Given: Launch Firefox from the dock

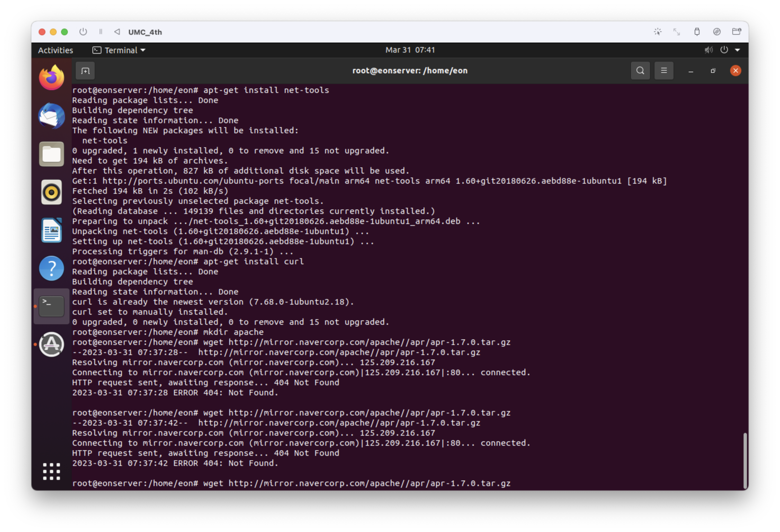Looking at the screenshot, I should pos(51,78).
